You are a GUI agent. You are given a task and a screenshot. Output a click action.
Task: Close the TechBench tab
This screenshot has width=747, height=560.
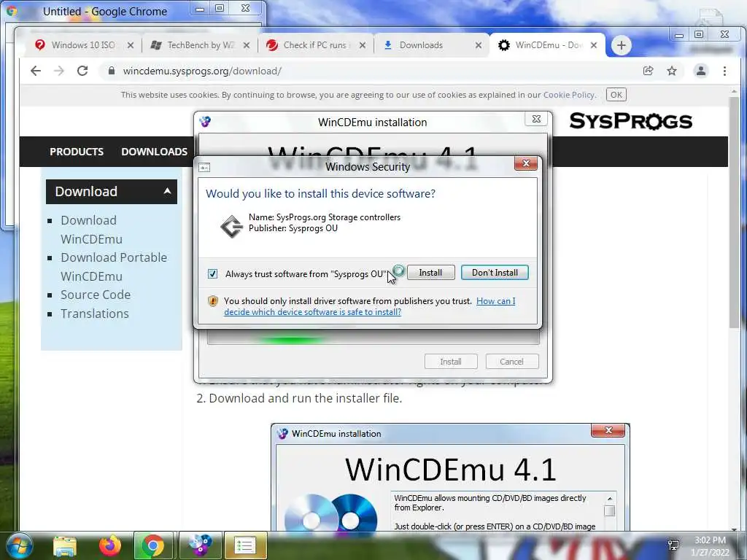click(x=247, y=45)
